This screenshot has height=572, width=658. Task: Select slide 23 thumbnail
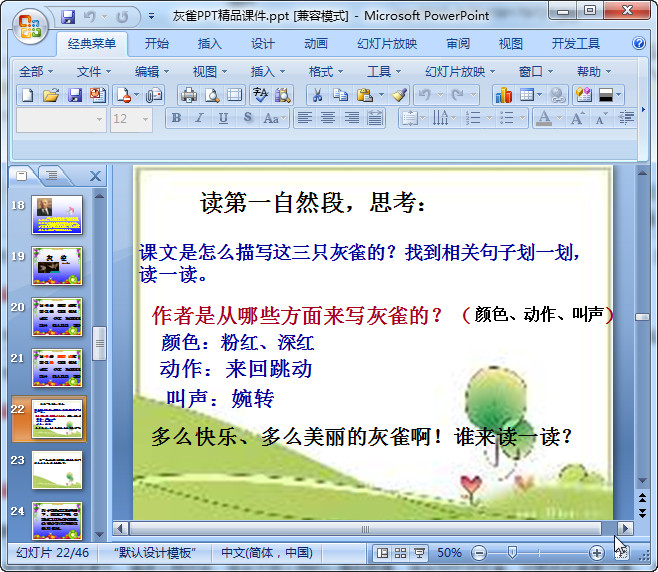click(57, 470)
